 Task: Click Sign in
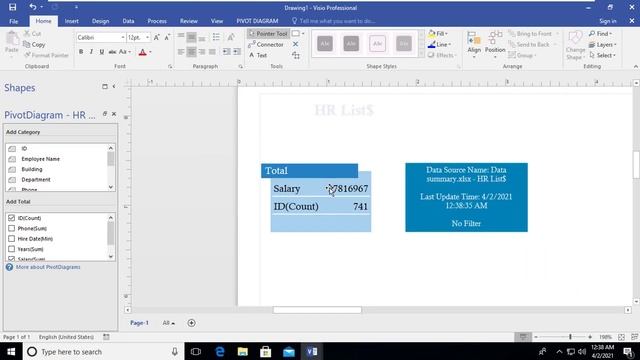point(607,21)
